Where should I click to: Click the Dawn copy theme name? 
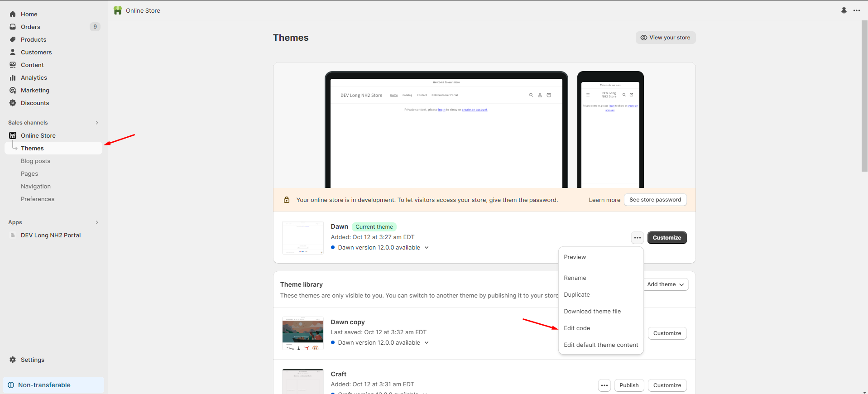click(x=348, y=322)
